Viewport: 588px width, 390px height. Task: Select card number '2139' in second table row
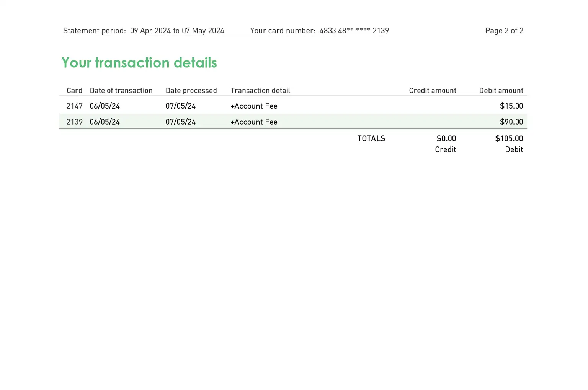tap(74, 122)
